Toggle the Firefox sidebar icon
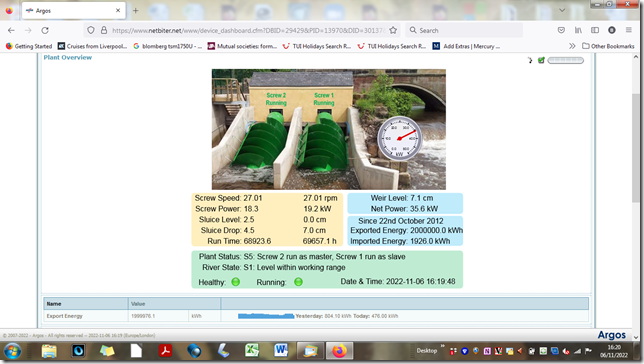The width and height of the screenshot is (644, 364). pos(595,30)
